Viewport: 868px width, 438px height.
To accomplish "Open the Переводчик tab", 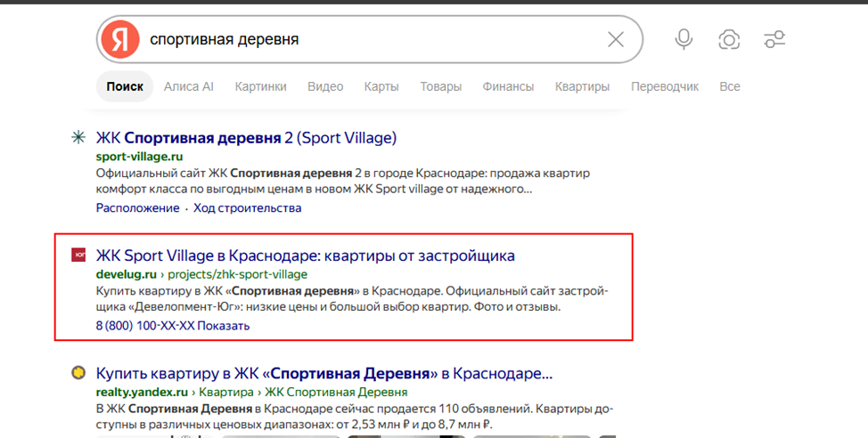I will 665,86.
